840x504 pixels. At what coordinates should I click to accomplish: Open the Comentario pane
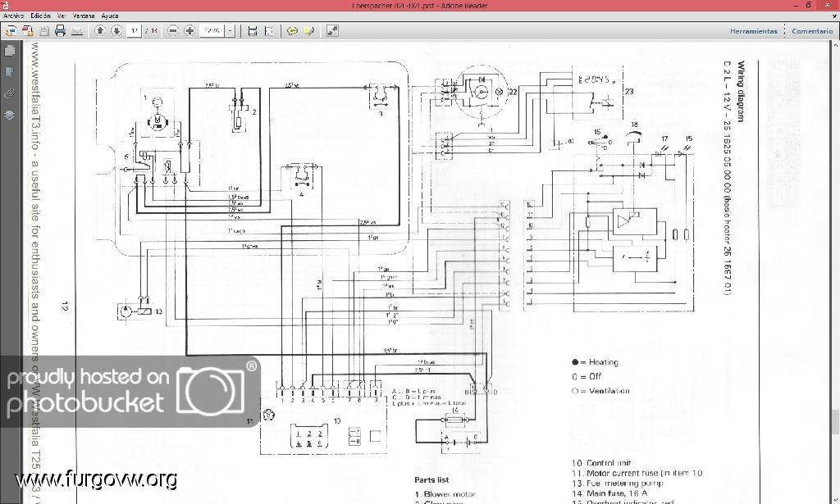[812, 31]
